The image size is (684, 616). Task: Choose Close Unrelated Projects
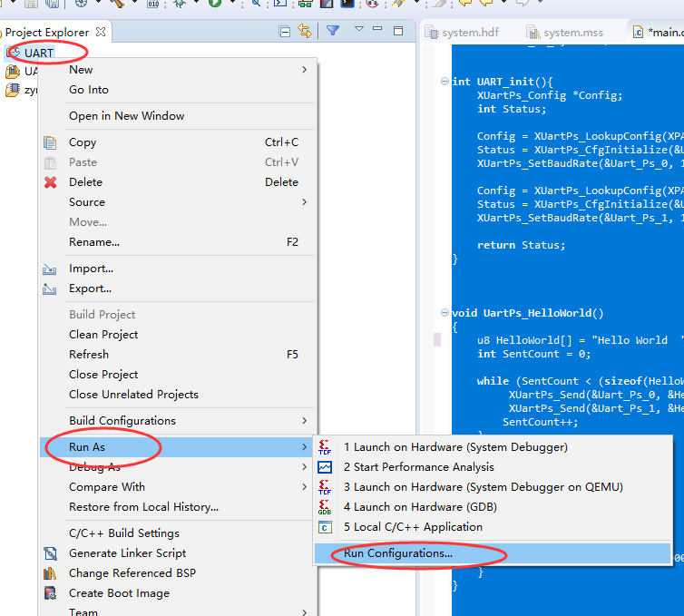[x=133, y=395]
